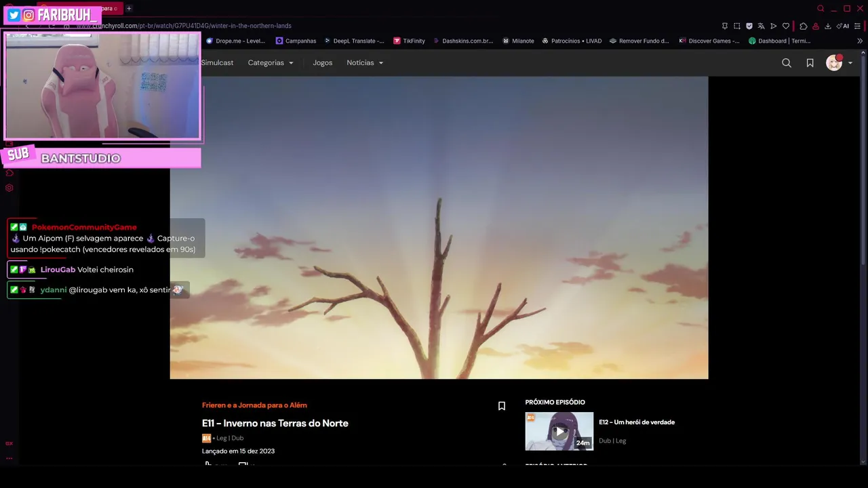This screenshot has height=488, width=868.
Task: Open TikFinity bookmark
Action: tap(409, 41)
